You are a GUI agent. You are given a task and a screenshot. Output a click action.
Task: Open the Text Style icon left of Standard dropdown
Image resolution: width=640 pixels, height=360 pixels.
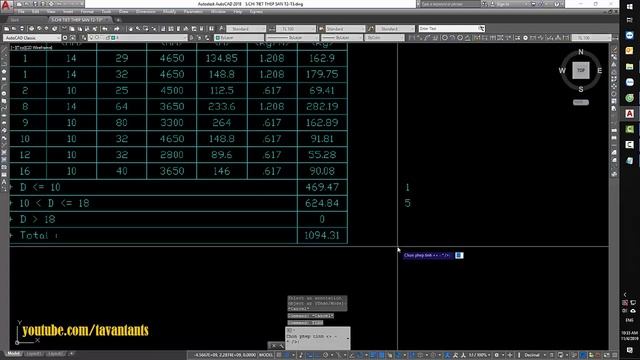(x=222, y=29)
